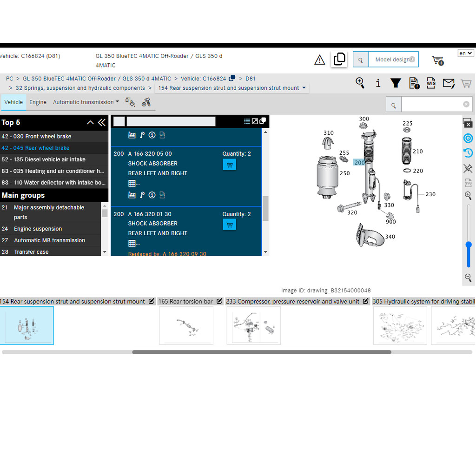476x476 pixels.
Task: Click the magnifier button beside Model designation
Action: tap(361, 59)
